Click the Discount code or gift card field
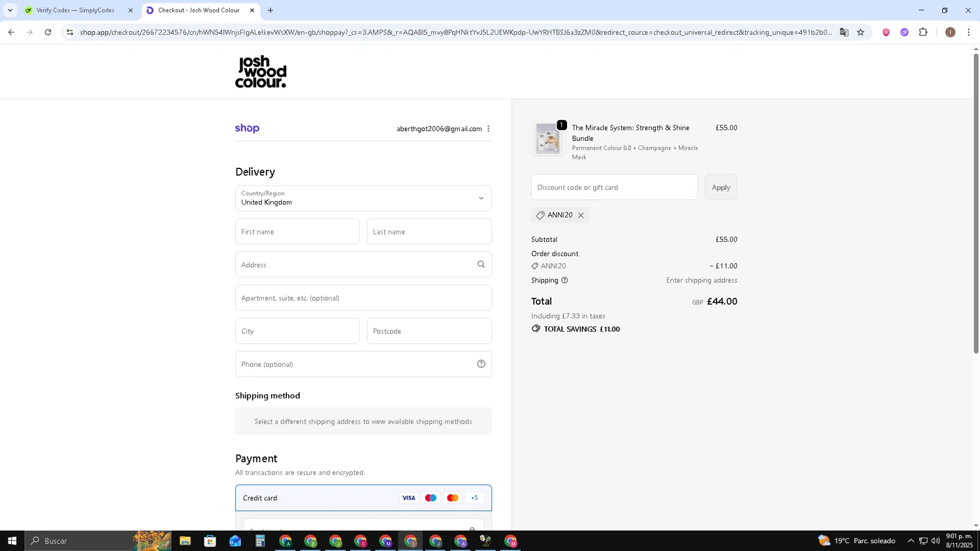This screenshot has height=551, width=980. [x=614, y=187]
